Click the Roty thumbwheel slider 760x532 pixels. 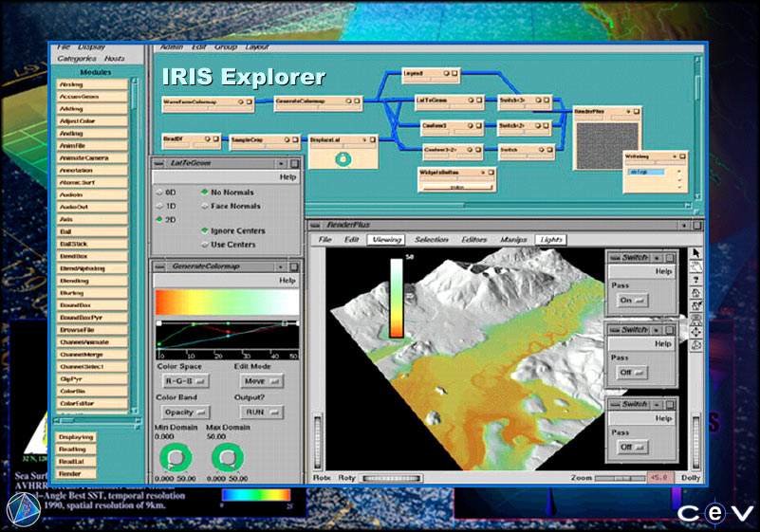tap(392, 478)
